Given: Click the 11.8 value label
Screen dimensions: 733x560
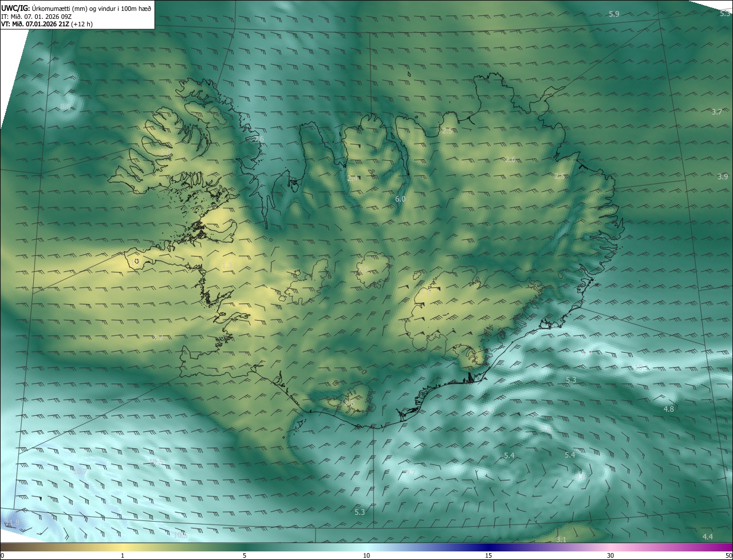Looking at the screenshot, I should tap(13, 523).
